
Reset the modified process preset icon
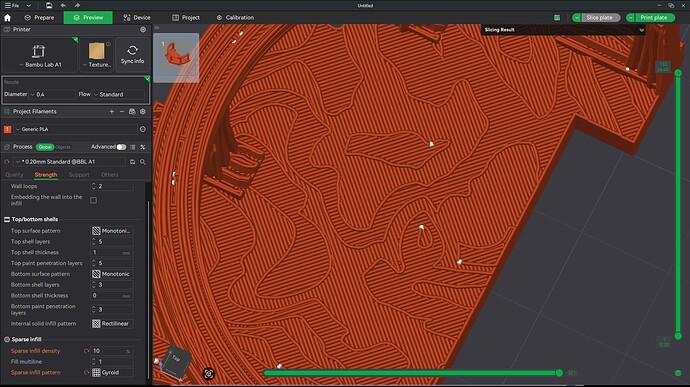click(7, 162)
